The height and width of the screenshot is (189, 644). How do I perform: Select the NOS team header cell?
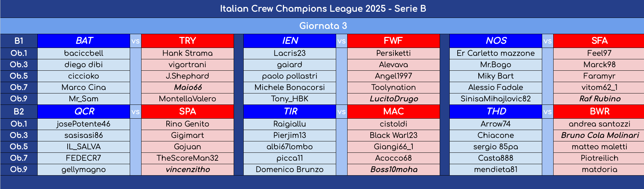(x=496, y=41)
